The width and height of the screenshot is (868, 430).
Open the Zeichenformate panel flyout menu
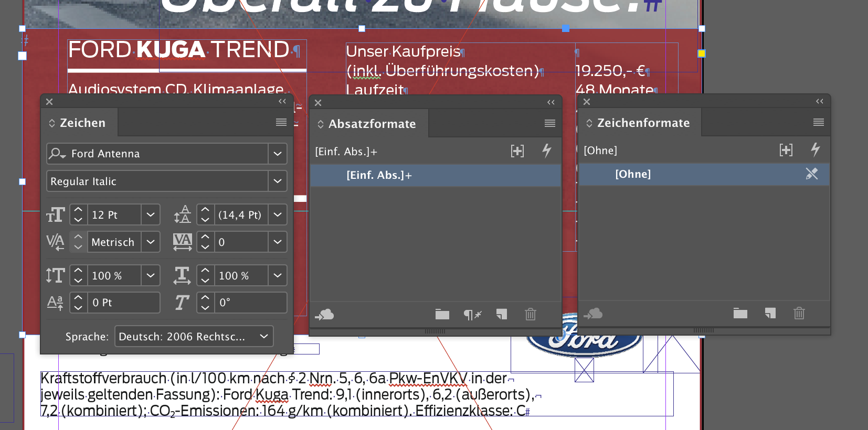(819, 122)
